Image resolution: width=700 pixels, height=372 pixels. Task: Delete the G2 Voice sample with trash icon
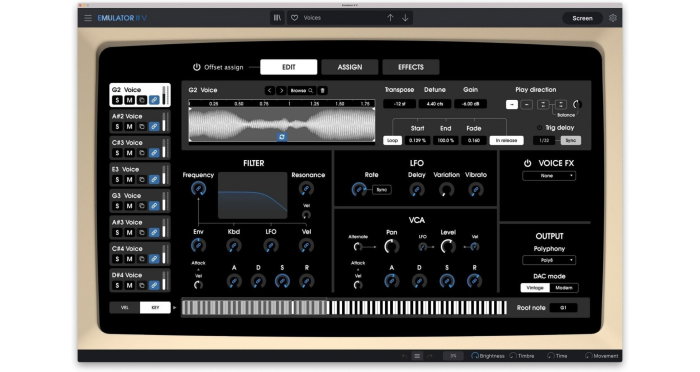(322, 90)
